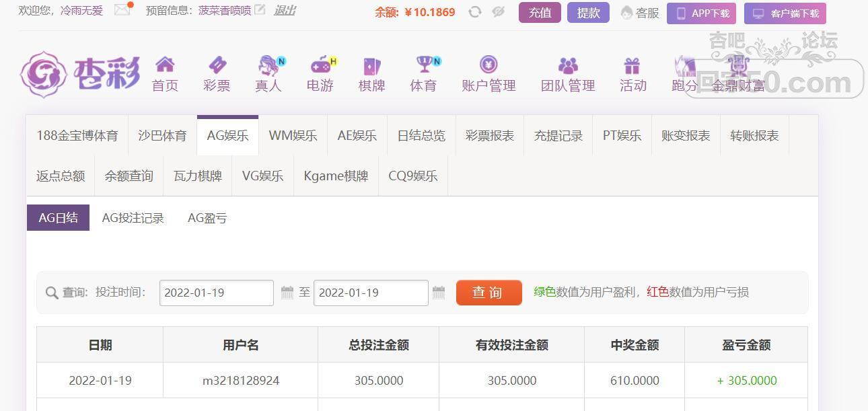Click the 有效投注金额 column header
This screenshot has width=868, height=411.
coord(512,344)
